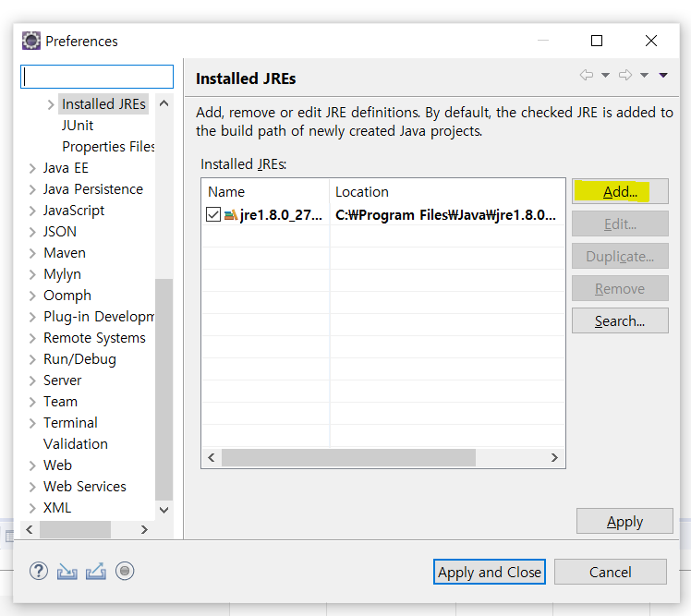The height and width of the screenshot is (616, 691).
Task: Expand the Server tree node
Action: tap(32, 380)
